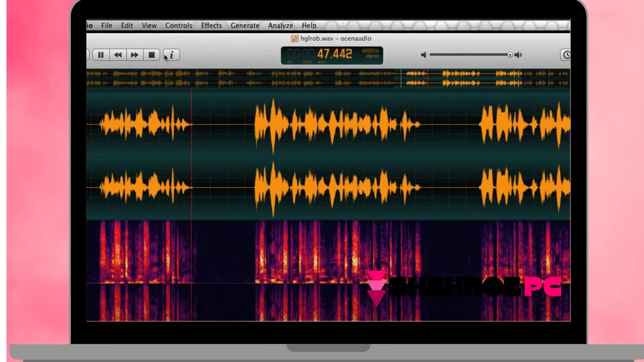Click the hglrob.wav document icon in title
The width and height of the screenshot is (644, 362).
click(x=295, y=39)
